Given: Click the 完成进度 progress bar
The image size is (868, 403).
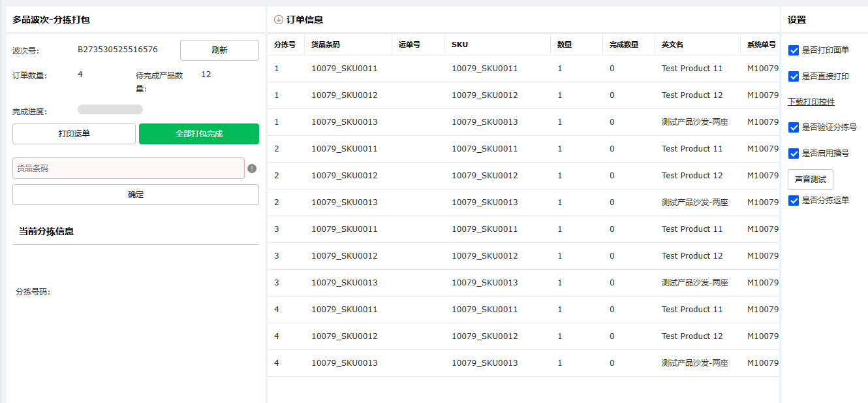Looking at the screenshot, I should (110, 110).
